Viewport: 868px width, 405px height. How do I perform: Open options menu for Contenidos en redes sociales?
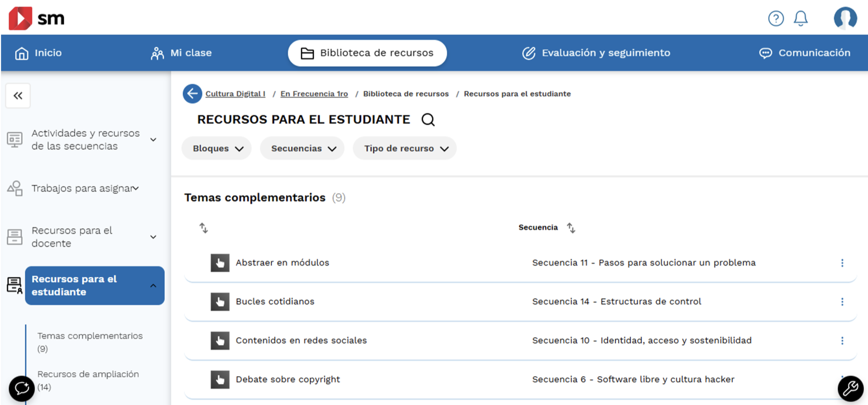842,340
